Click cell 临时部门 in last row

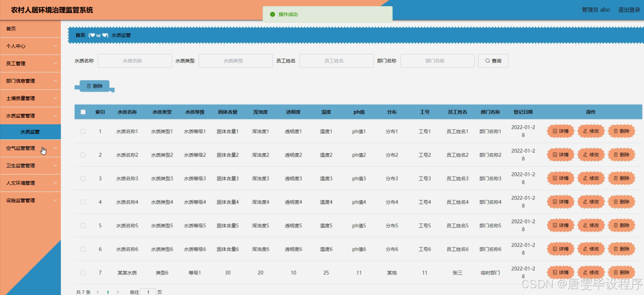coord(490,273)
